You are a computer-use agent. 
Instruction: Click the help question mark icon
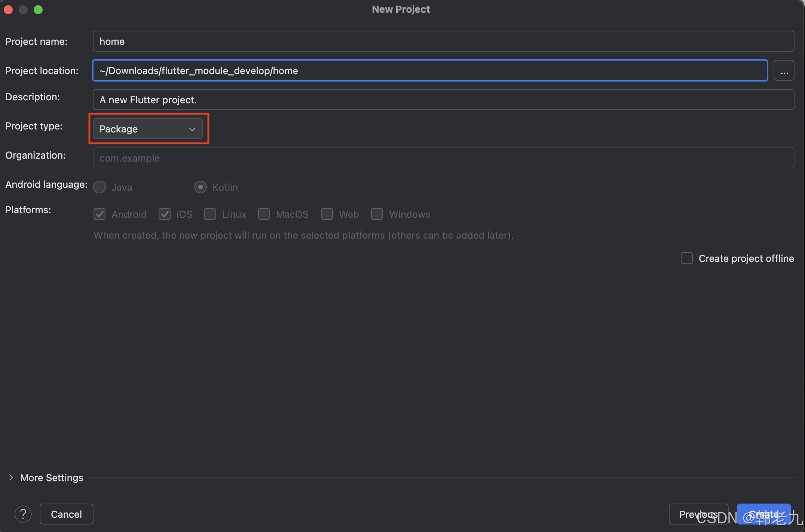point(23,514)
